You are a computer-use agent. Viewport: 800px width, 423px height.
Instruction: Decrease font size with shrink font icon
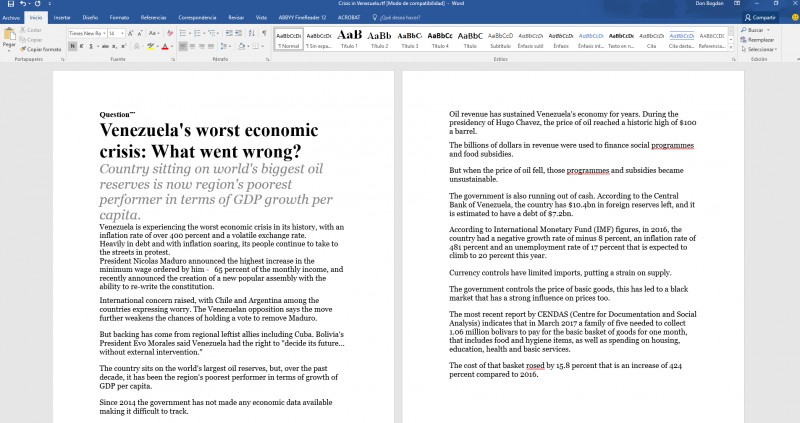139,33
